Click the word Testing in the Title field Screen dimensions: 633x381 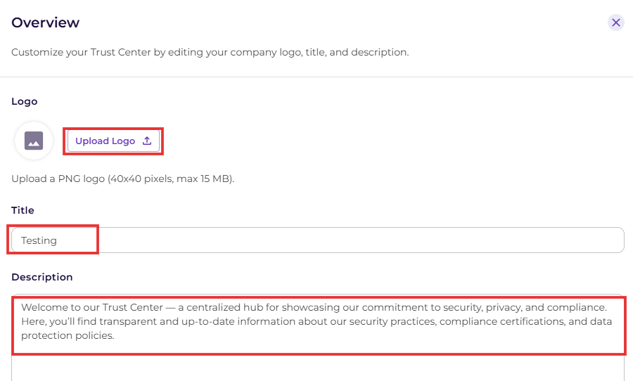tap(39, 241)
